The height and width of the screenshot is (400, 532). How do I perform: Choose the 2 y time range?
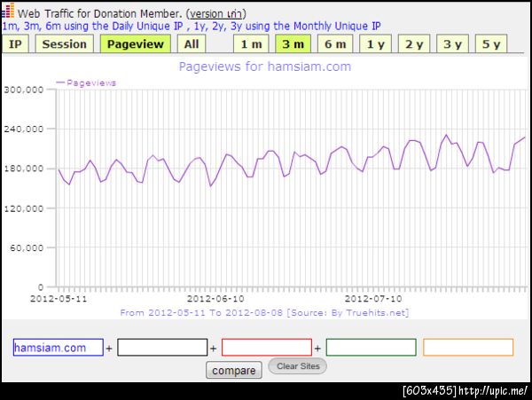click(414, 44)
